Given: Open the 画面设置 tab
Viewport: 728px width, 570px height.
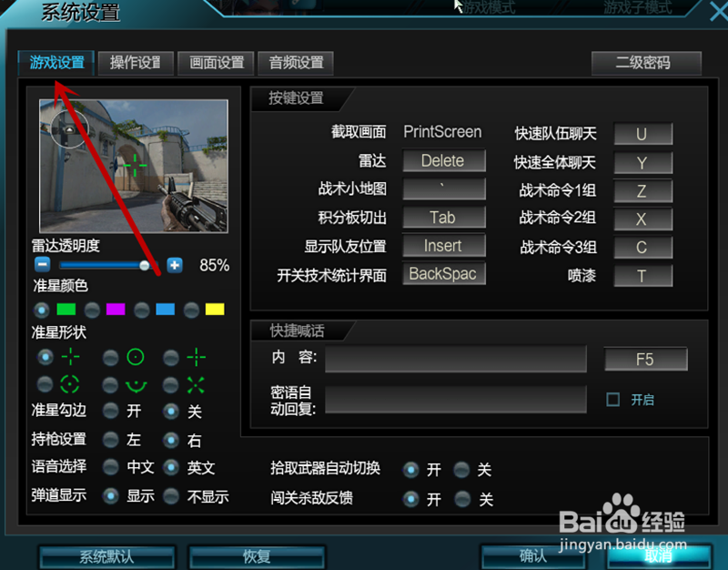Looking at the screenshot, I should (215, 64).
